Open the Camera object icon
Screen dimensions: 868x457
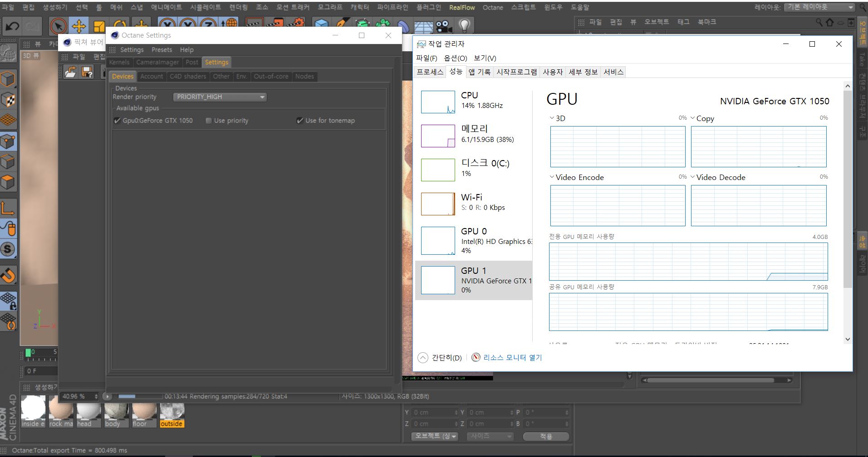tap(444, 26)
